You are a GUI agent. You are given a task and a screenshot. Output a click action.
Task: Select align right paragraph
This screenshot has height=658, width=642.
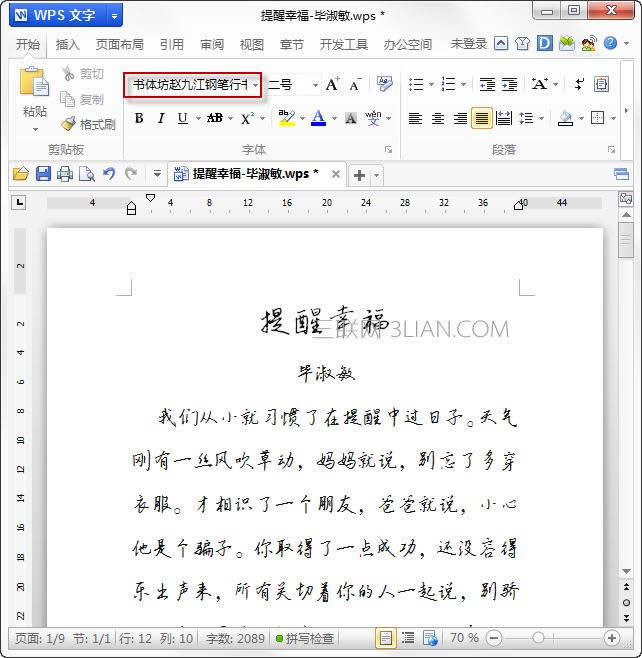click(x=460, y=118)
